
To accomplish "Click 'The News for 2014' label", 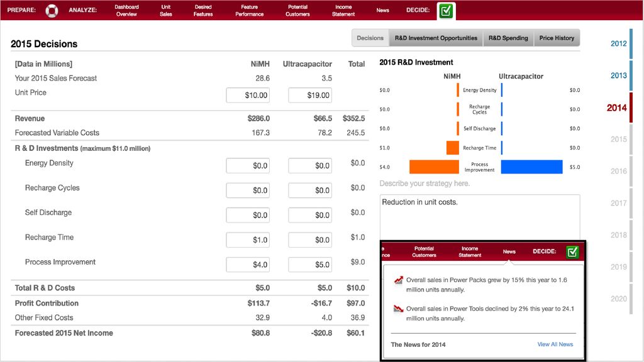I will 418,344.
